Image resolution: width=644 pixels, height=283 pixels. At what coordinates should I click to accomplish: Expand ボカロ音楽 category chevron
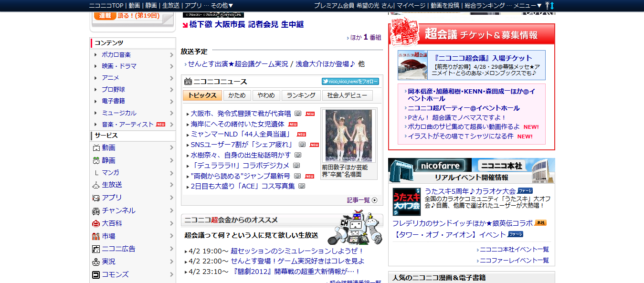click(171, 55)
